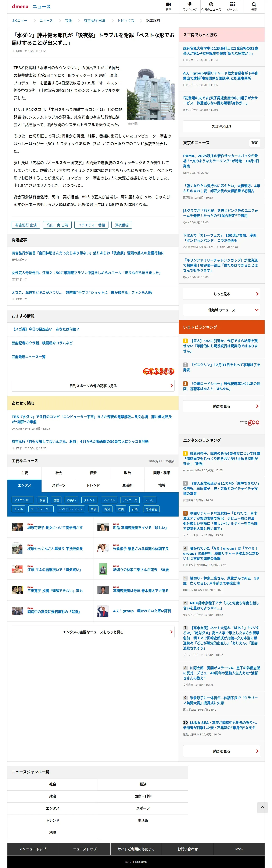Screen dimensions: 272x868
Task: Open 下北沢で「カレーフェス」 news link
Action: pyautogui.click(x=219, y=238)
